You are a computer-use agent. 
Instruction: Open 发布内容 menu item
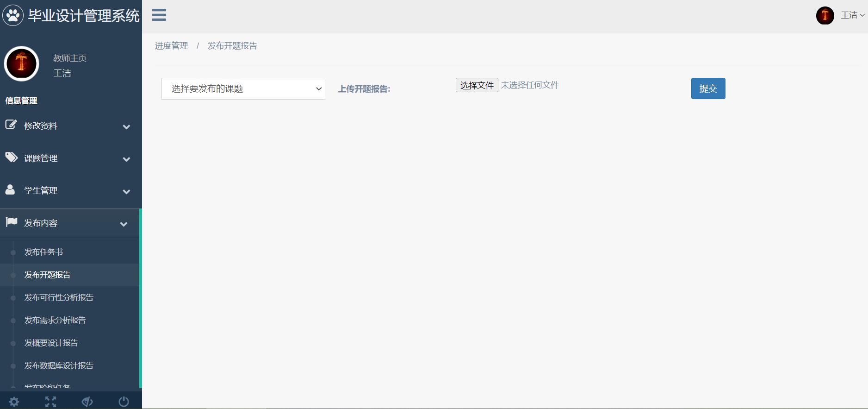69,223
